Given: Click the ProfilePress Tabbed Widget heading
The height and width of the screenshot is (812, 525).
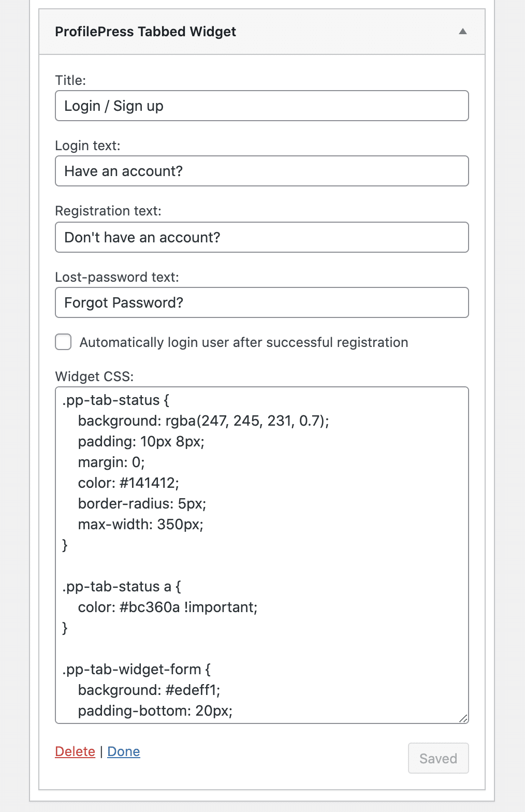Looking at the screenshot, I should click(x=145, y=32).
